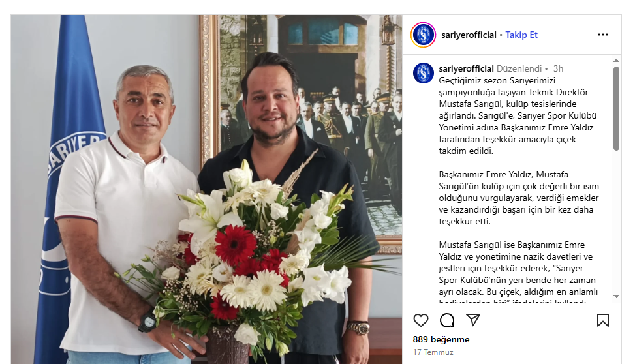The width and height of the screenshot is (635, 364).
Task: Click the caption scrollbar thumb
Action: pyautogui.click(x=616, y=108)
